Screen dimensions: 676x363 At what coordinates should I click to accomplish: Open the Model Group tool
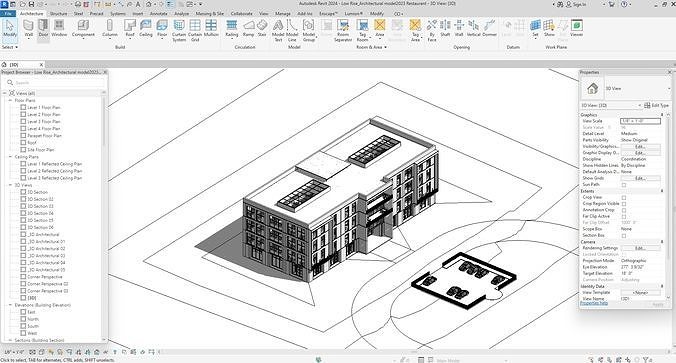coord(308,31)
